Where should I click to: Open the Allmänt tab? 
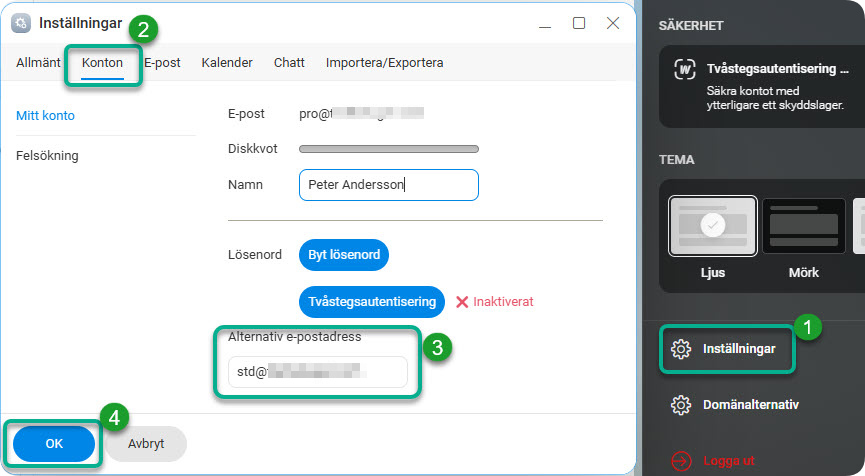38,63
